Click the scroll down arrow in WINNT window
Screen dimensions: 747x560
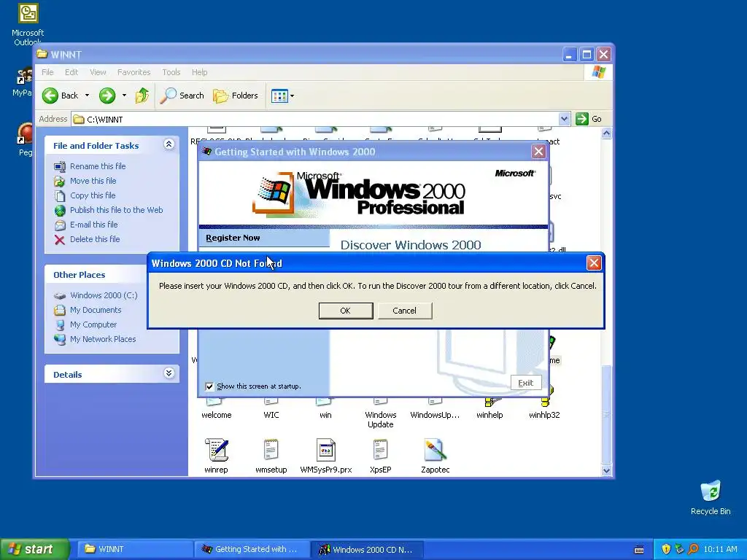(x=606, y=470)
